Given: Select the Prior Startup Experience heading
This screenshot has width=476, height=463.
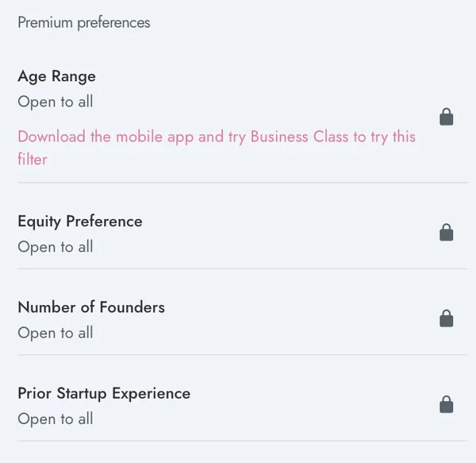Looking at the screenshot, I should point(104,393).
